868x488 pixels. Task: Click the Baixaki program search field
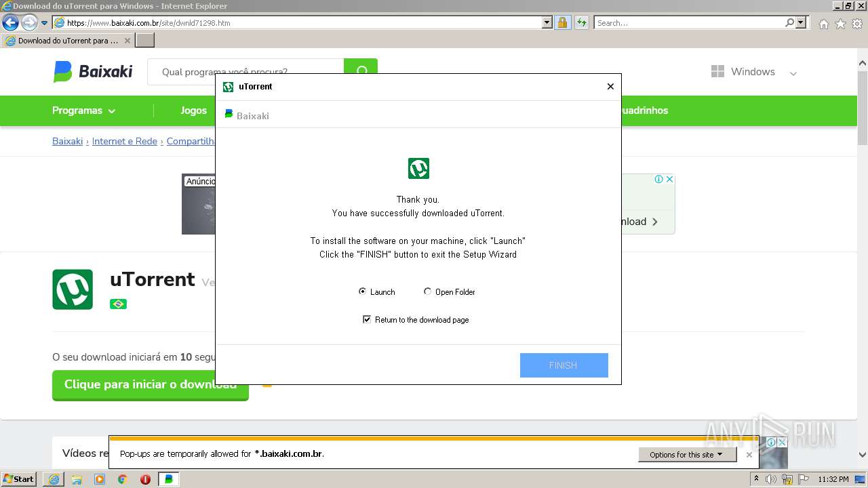245,71
